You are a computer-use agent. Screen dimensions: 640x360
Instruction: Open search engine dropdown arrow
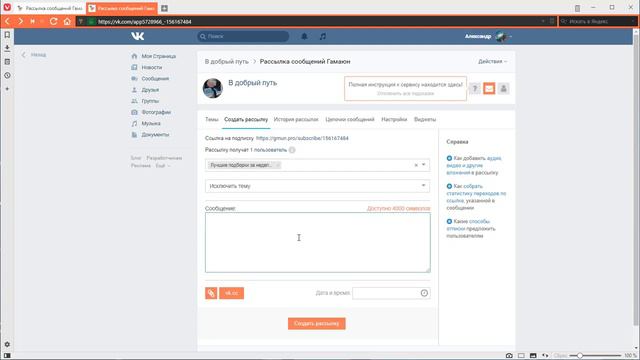pos(633,21)
